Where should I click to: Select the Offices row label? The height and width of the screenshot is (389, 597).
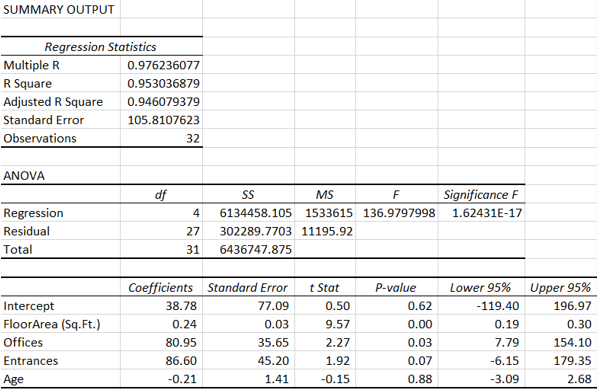click(x=23, y=342)
